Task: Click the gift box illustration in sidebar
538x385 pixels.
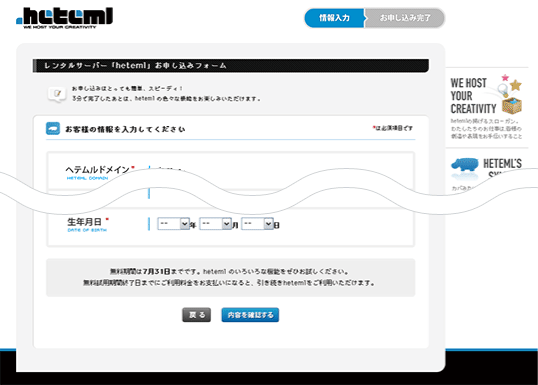Action: pyautogui.click(x=512, y=105)
